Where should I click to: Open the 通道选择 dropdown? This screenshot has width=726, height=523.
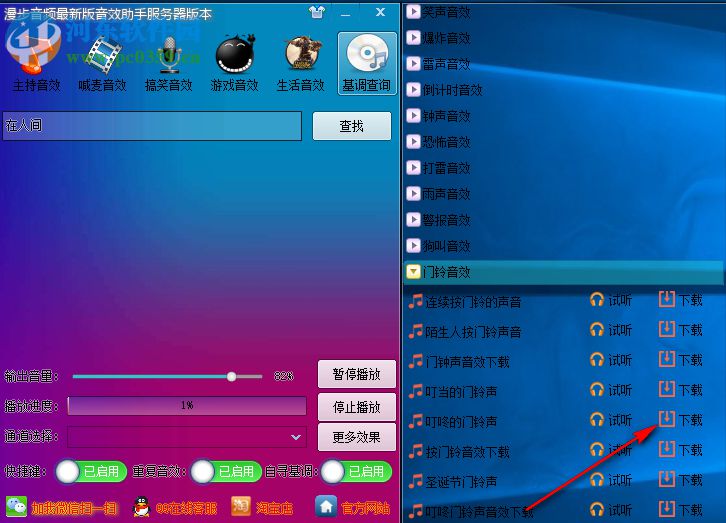point(187,437)
